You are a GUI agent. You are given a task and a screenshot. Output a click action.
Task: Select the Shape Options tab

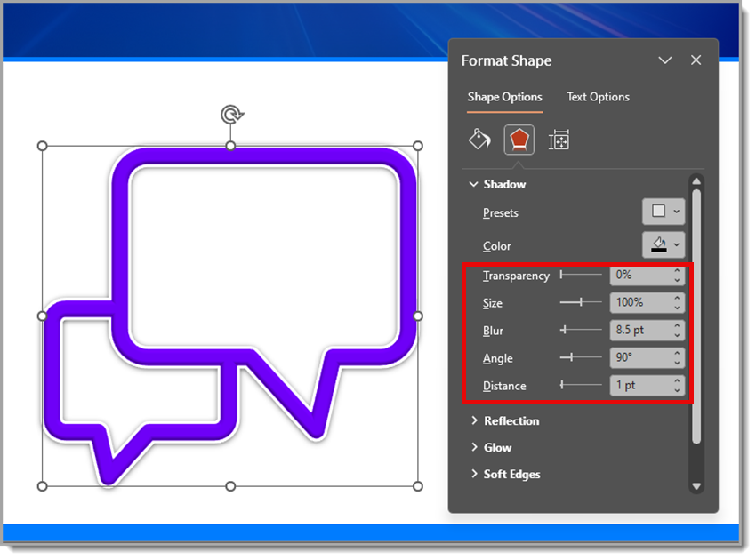coord(504,97)
